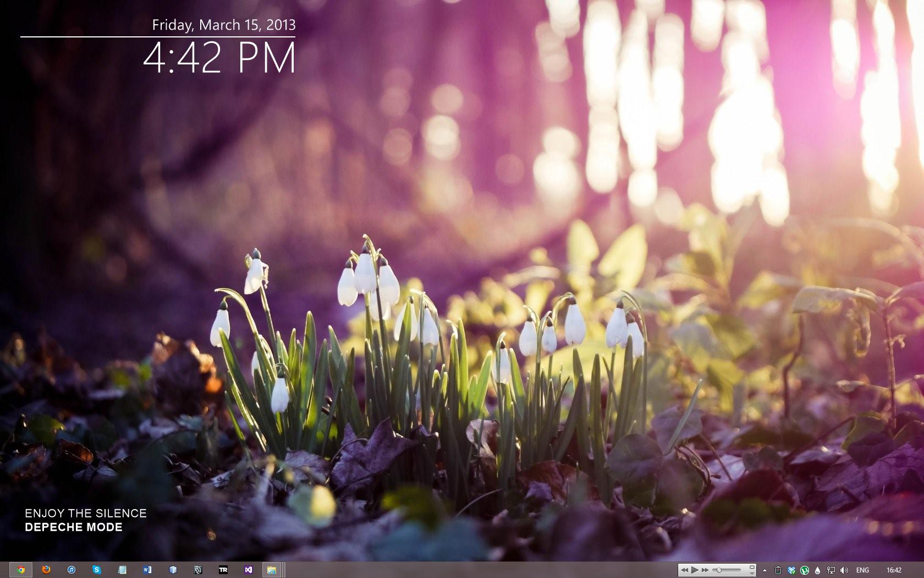
Task: Open the Notepad taskbar icon
Action: click(122, 570)
